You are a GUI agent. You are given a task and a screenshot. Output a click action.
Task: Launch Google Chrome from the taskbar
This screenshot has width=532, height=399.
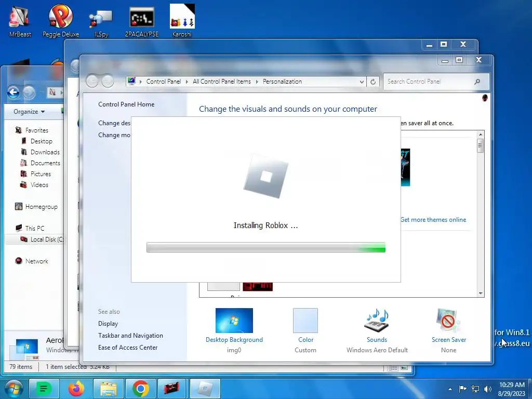click(140, 389)
